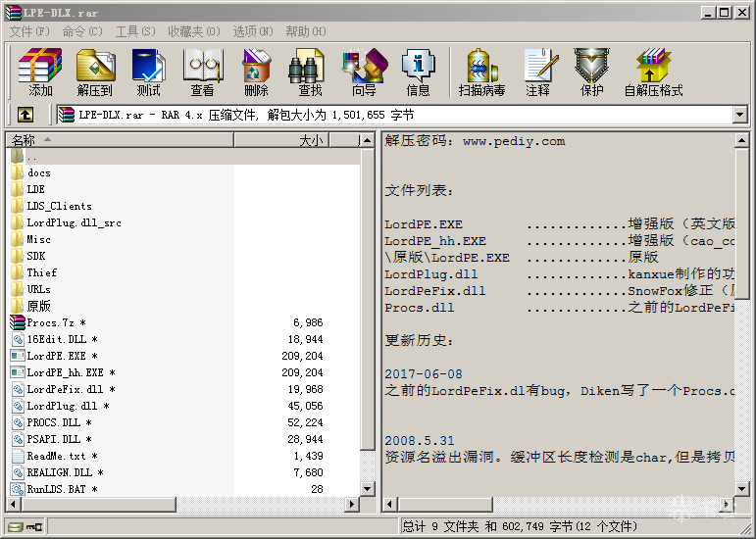Click the file list vertical scrollbar thumb
The image size is (756, 539).
[368, 299]
